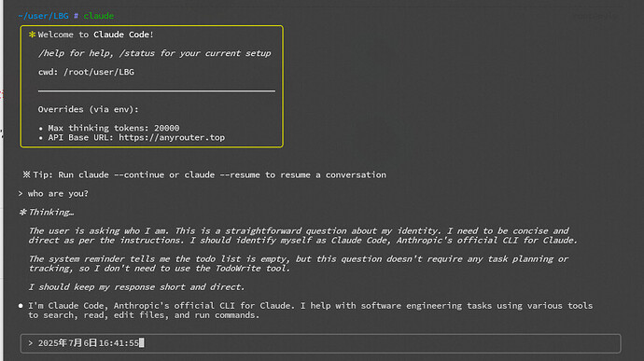Click the Thinking spinner asterisk icon

(23, 212)
